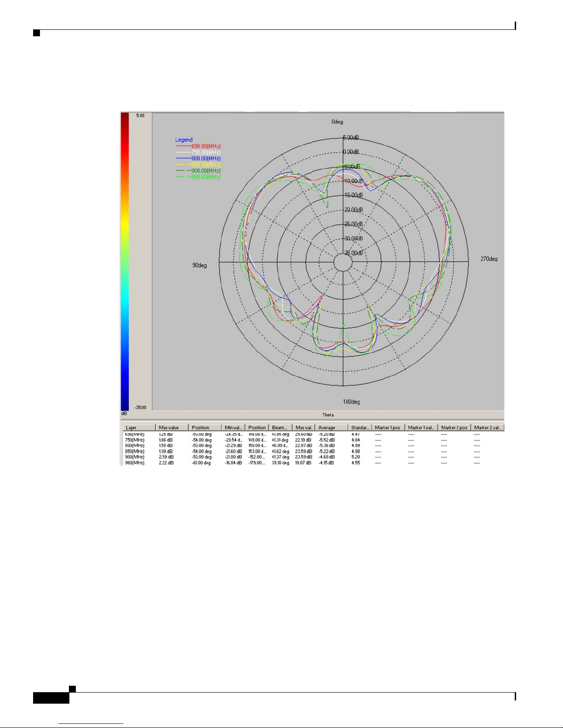Click the Marker 2 pos column header
Screen dimensions: 563x728
454,428
